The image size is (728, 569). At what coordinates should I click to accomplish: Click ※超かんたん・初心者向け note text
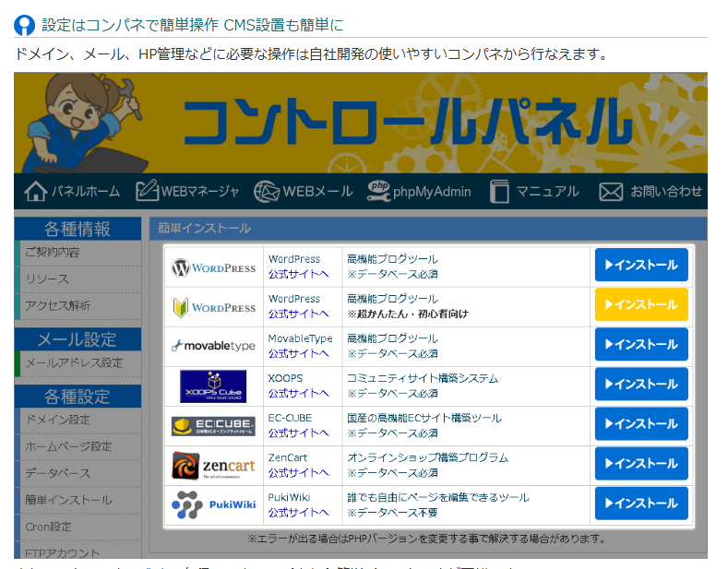pyautogui.click(x=408, y=314)
